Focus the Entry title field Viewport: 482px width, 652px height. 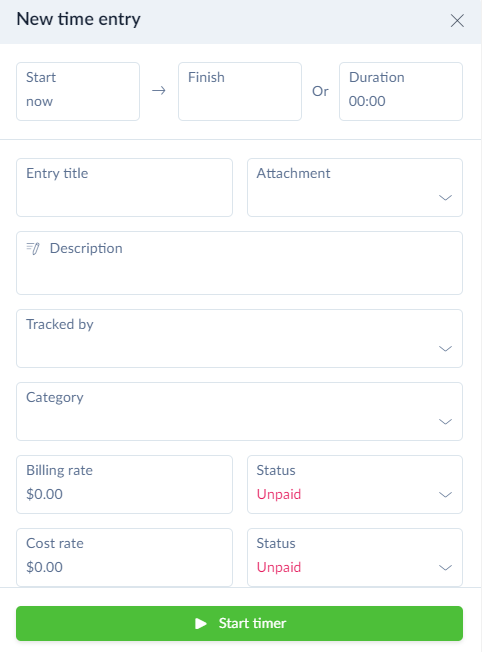(x=124, y=188)
